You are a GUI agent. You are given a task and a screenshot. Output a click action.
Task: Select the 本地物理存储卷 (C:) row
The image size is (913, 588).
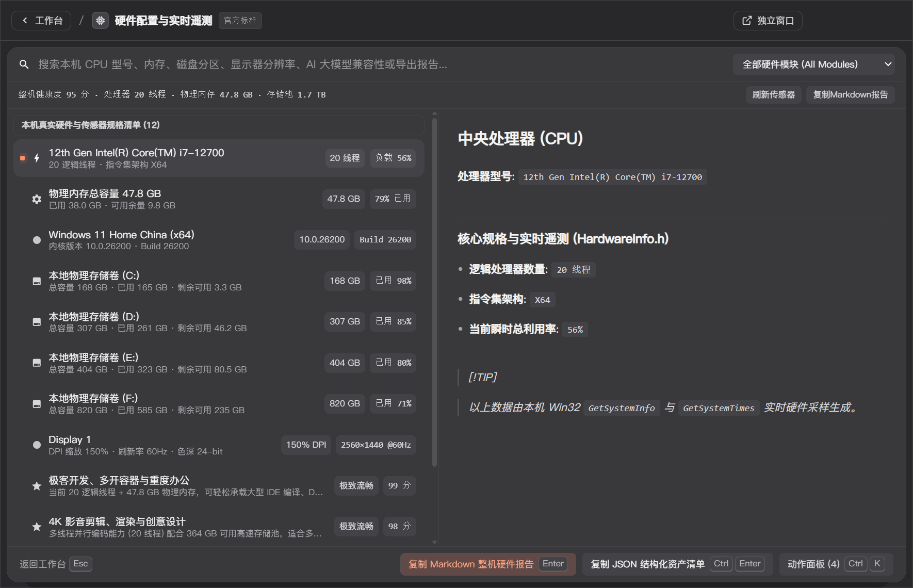pyautogui.click(x=219, y=281)
